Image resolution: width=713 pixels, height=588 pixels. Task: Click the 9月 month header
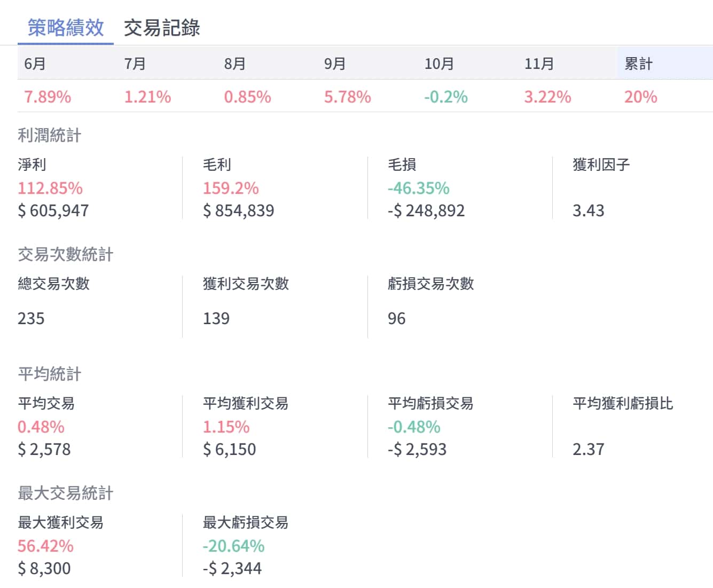(335, 64)
